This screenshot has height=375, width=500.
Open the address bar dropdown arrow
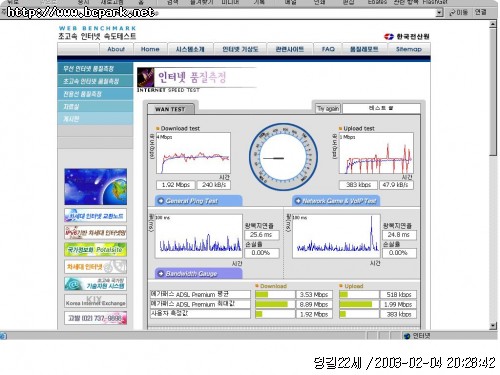click(x=440, y=13)
